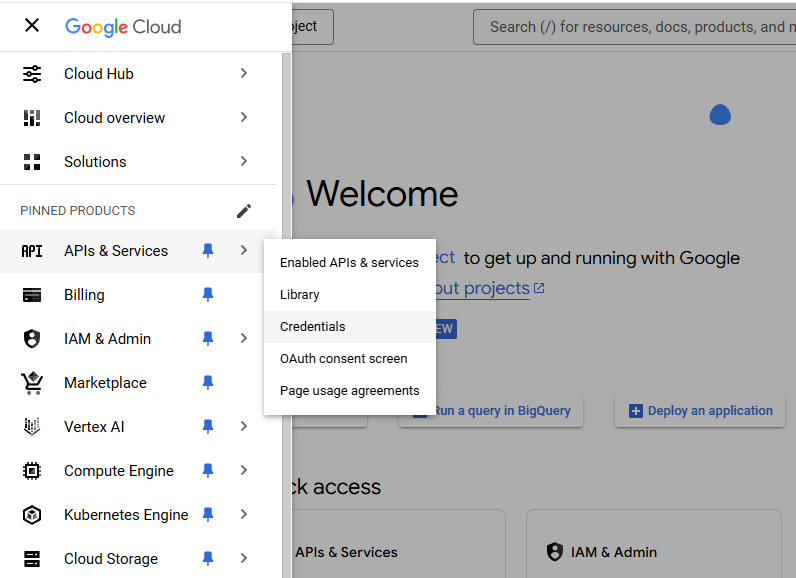Screen dimensions: 796x578
Task: Open Cloud overview menu item
Action: (138, 118)
